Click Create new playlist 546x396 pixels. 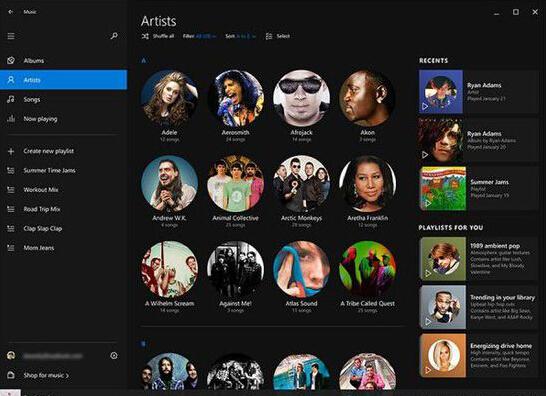pyautogui.click(x=64, y=151)
